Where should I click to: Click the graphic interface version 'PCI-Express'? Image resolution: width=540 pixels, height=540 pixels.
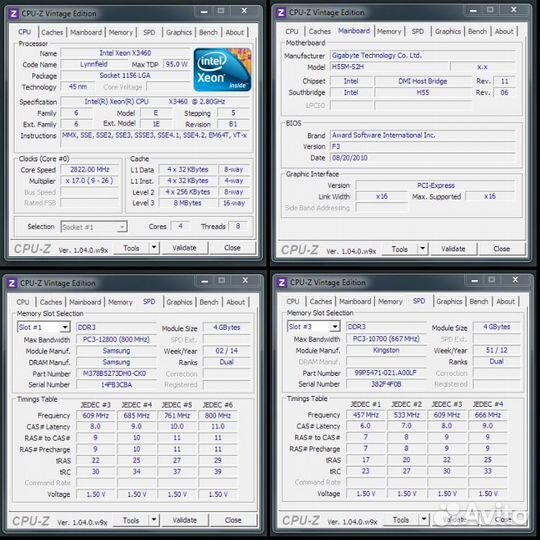(436, 185)
